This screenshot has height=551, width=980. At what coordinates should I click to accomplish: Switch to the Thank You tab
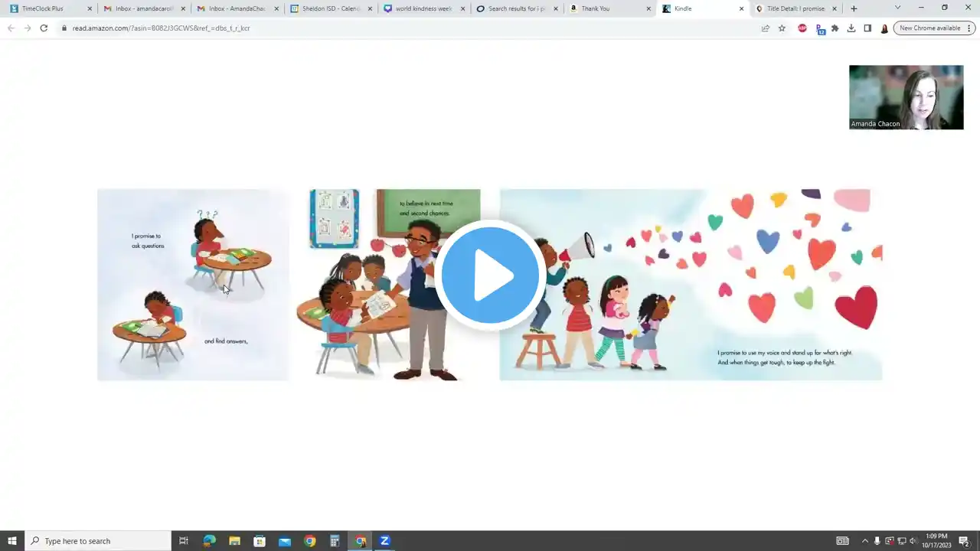tap(610, 8)
